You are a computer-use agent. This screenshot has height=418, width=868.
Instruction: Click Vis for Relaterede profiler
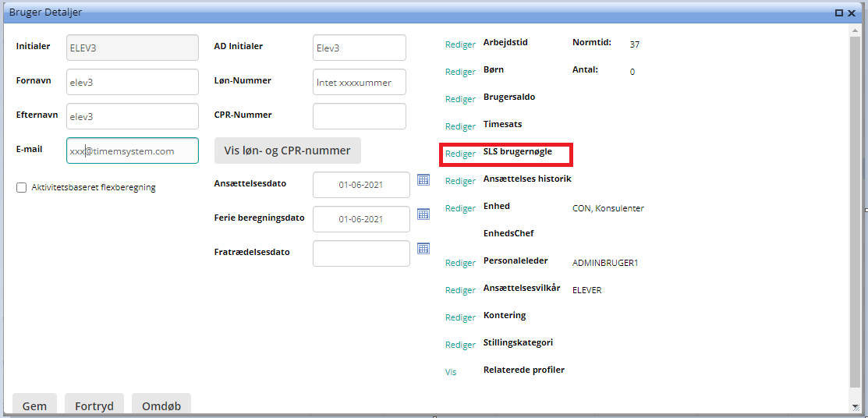pyautogui.click(x=451, y=372)
